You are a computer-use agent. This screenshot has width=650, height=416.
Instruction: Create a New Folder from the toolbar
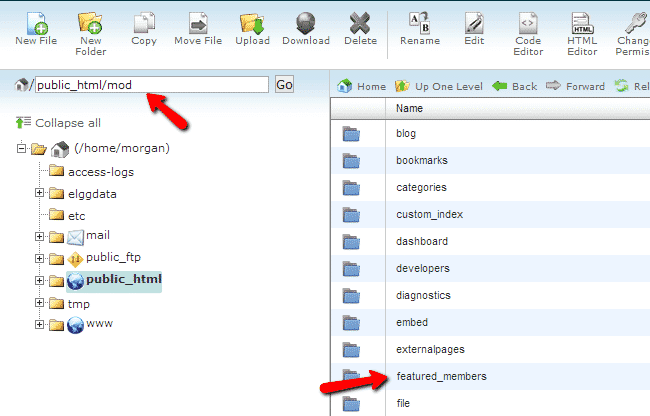90,23
